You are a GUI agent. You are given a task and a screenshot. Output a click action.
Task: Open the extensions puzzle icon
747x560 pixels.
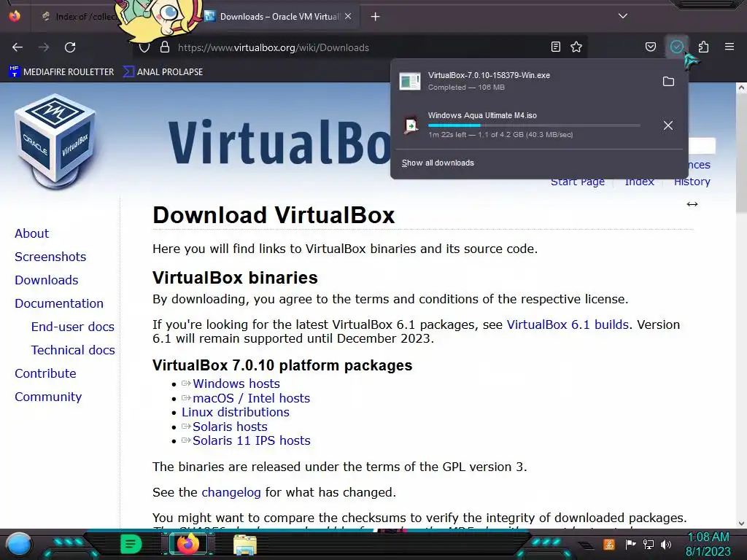[x=703, y=47]
